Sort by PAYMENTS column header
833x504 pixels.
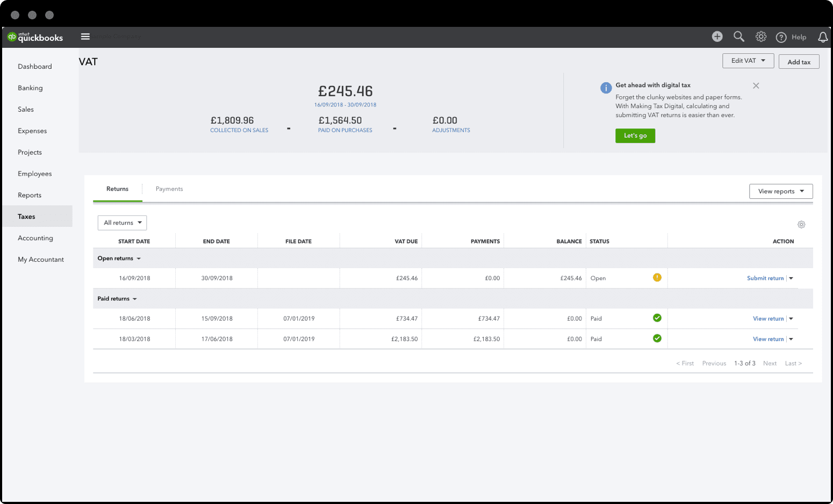pos(485,241)
